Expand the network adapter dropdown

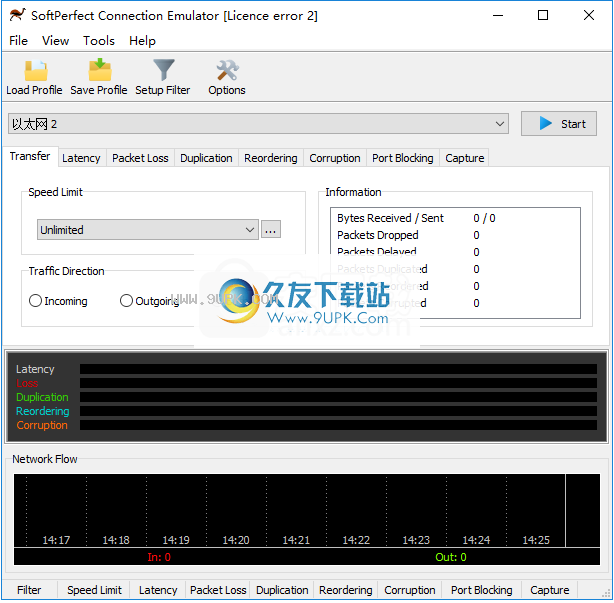click(258, 124)
